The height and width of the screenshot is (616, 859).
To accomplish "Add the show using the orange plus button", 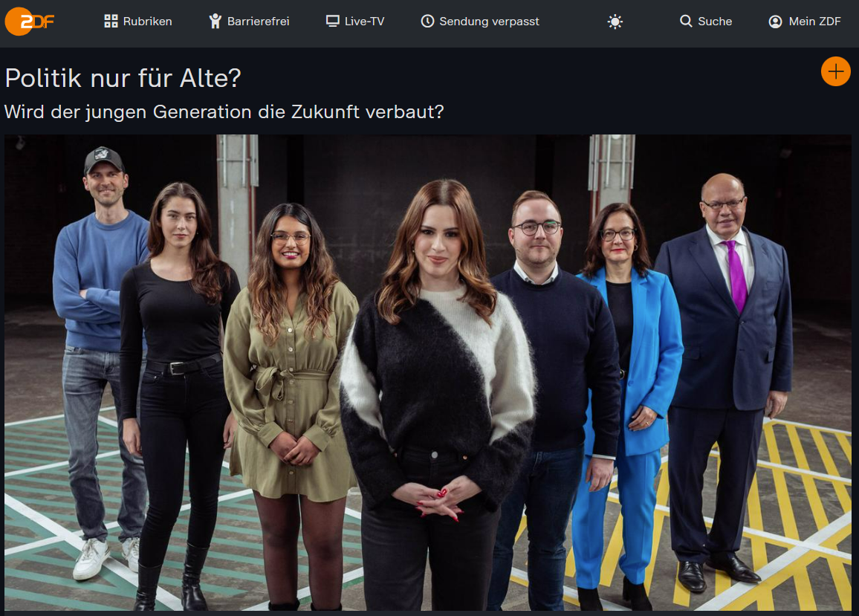I will 835,72.
